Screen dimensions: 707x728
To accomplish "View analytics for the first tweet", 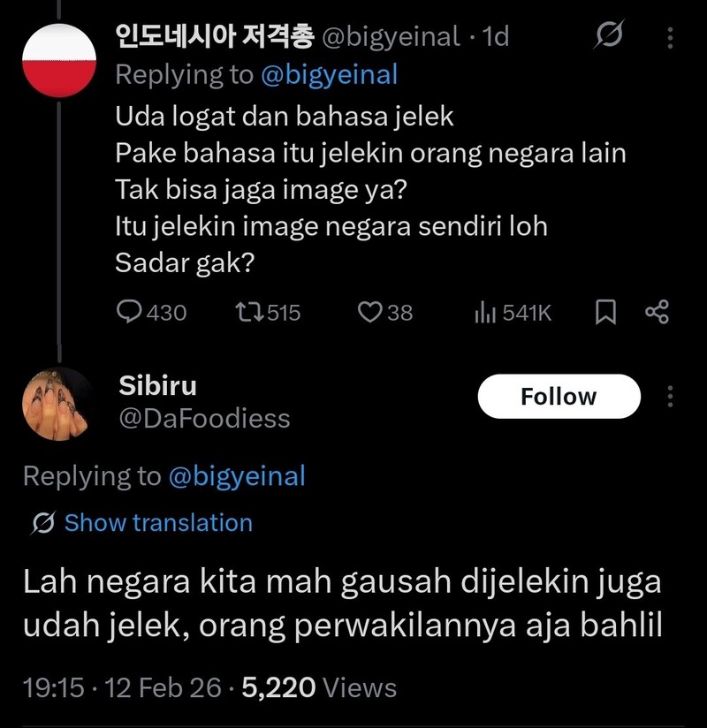I will [x=485, y=312].
